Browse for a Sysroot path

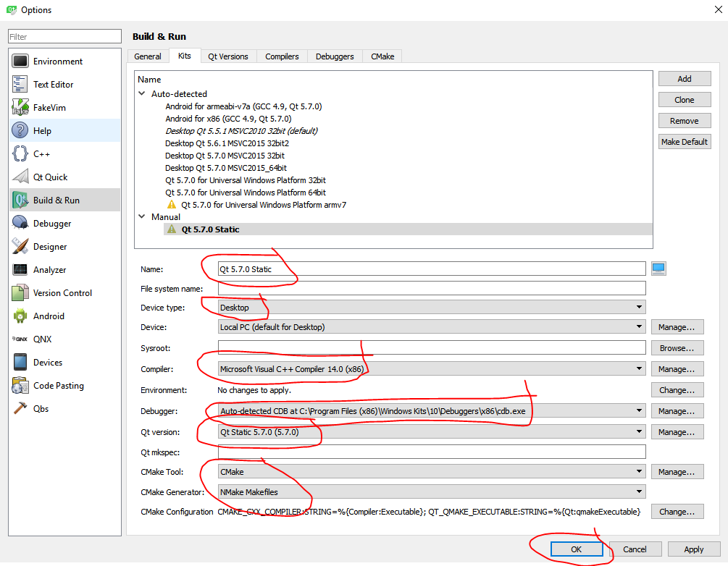pos(677,348)
